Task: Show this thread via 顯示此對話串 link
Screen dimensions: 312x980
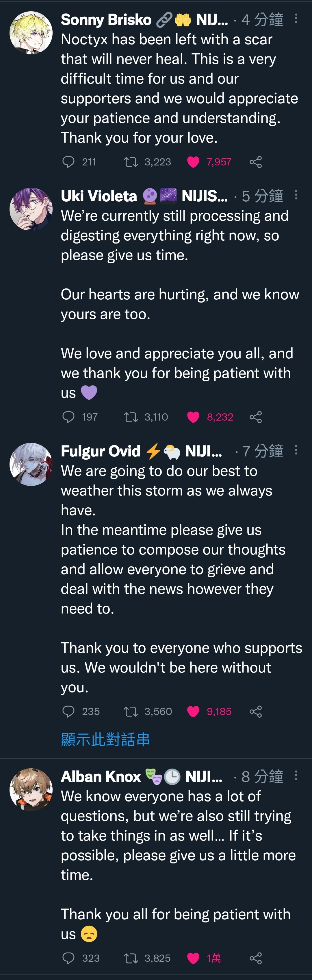Action: (105, 740)
